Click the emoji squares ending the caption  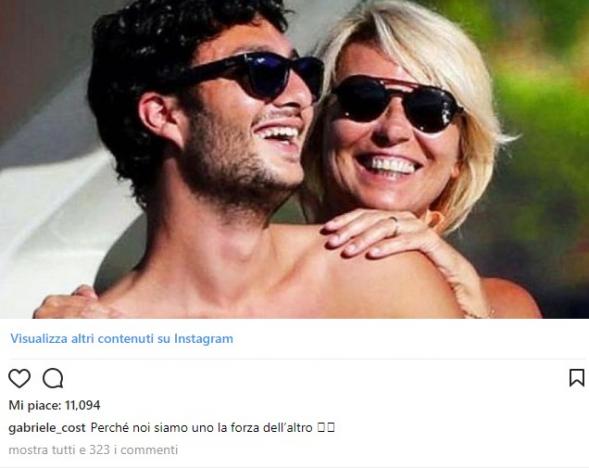pos(326,427)
